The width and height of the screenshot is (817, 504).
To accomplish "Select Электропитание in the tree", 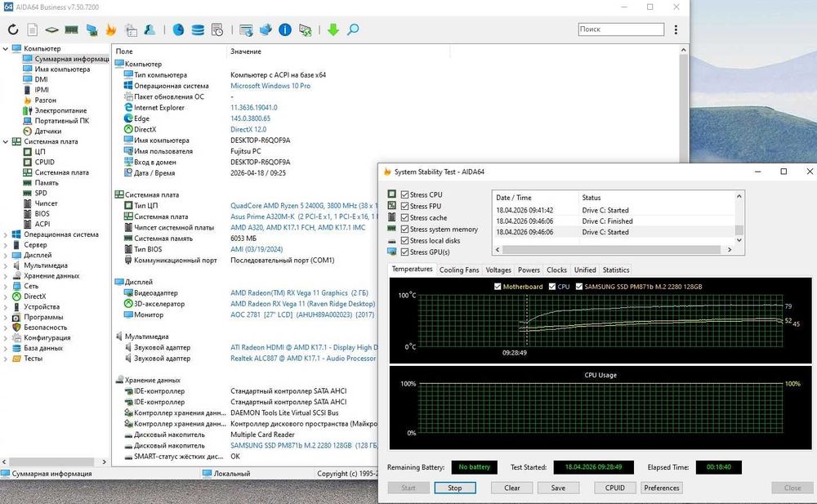I will (x=60, y=110).
